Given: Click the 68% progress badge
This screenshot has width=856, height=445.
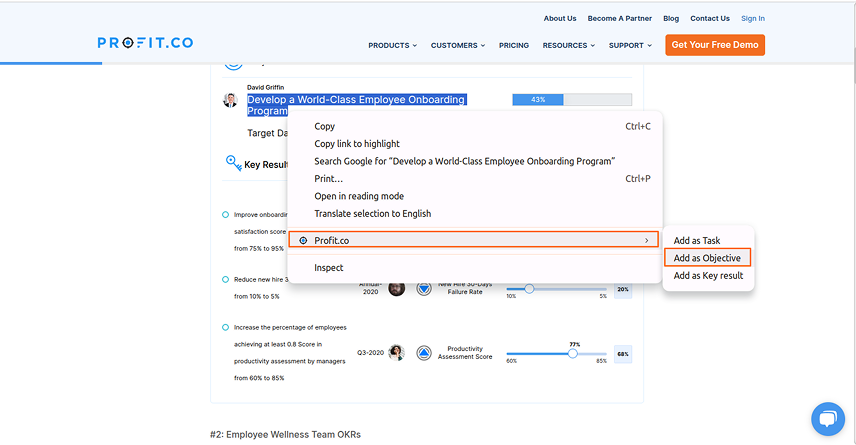Looking at the screenshot, I should [x=623, y=354].
